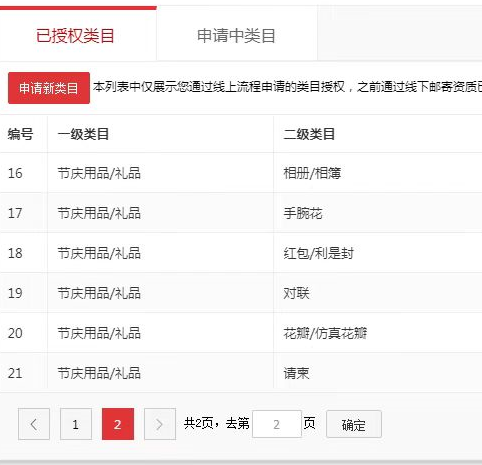Select row 20 花瓣/仿真花瓣

pyautogui.click(x=241, y=333)
